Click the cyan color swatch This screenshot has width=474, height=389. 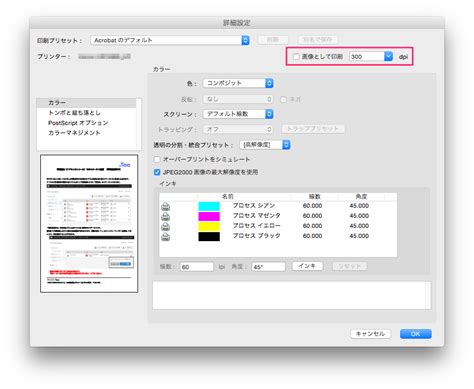coord(209,206)
